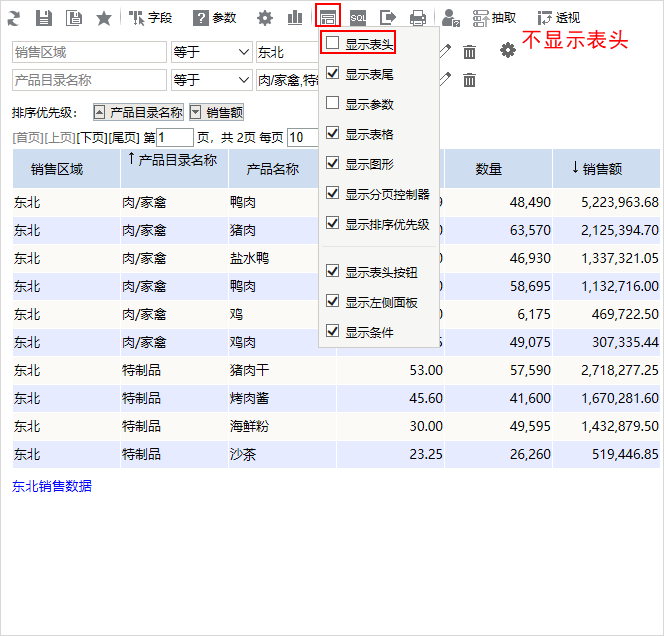The height and width of the screenshot is (636, 664).
Task: Click the print icon
Action: pyautogui.click(x=418, y=18)
